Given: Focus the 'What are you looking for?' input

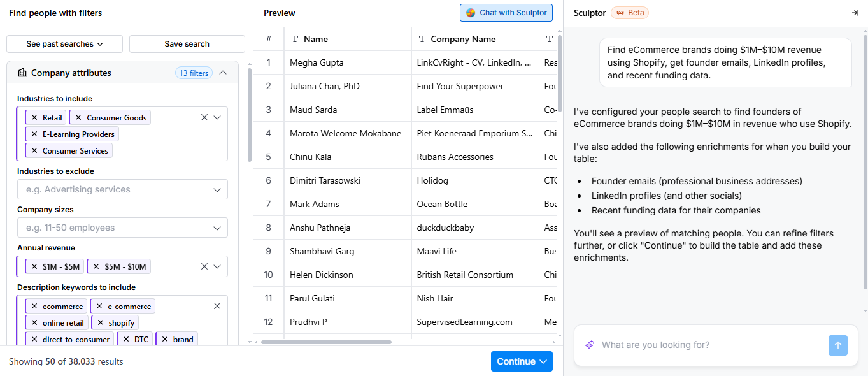Looking at the screenshot, I should tap(711, 345).
